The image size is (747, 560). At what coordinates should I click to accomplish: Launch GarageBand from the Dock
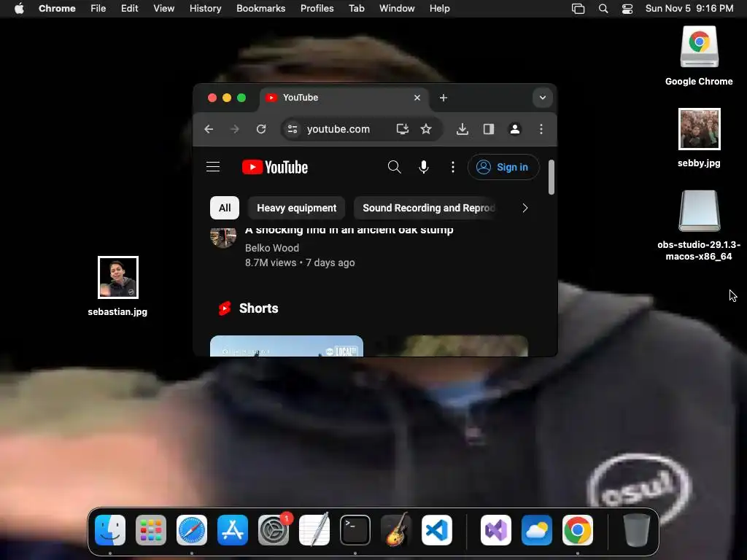coord(396,530)
